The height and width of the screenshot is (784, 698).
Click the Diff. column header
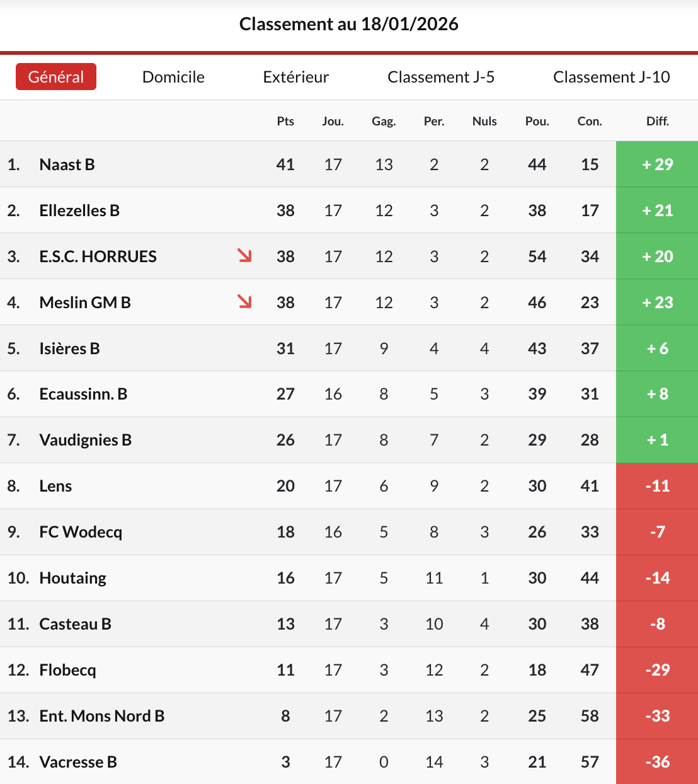[x=657, y=121]
